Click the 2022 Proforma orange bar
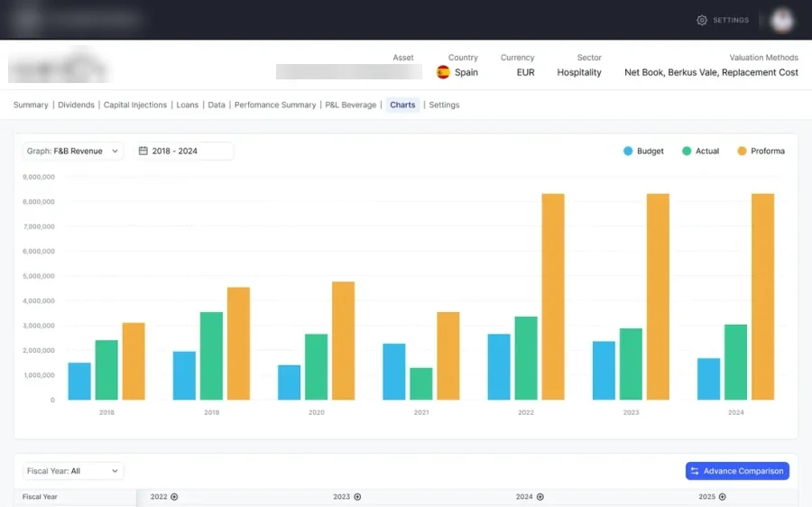The height and width of the screenshot is (507, 812). 553,297
